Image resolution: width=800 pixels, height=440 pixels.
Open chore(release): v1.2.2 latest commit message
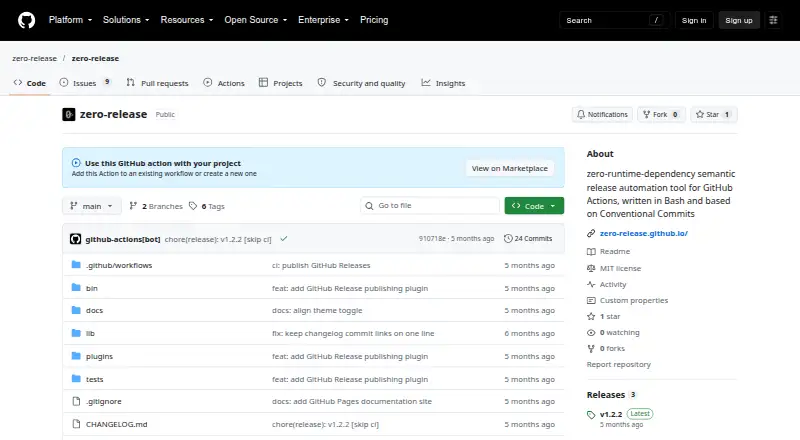coord(218,239)
